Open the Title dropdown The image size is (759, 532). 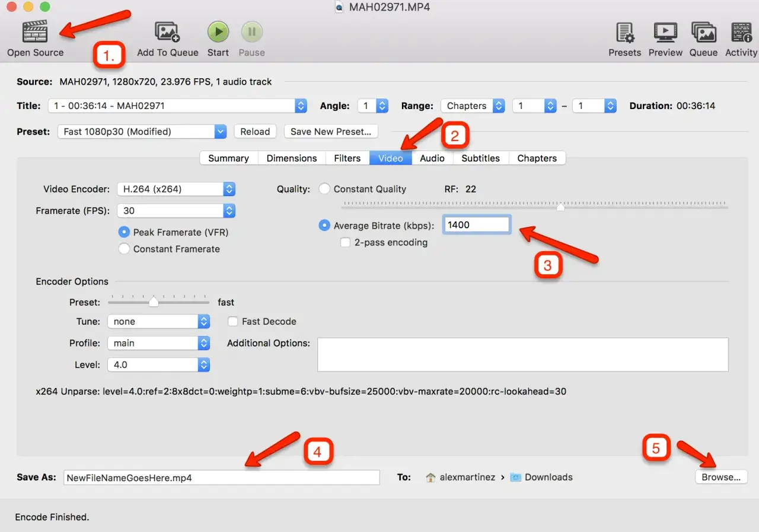click(178, 106)
